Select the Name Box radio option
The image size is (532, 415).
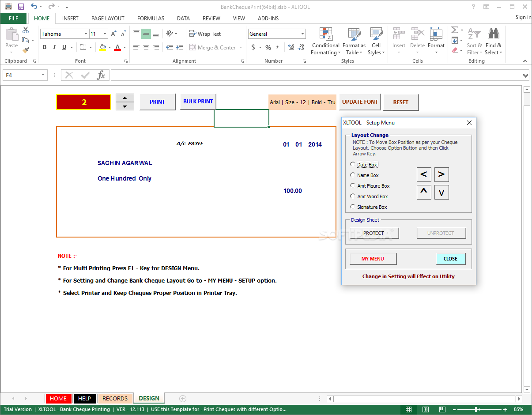(x=352, y=175)
